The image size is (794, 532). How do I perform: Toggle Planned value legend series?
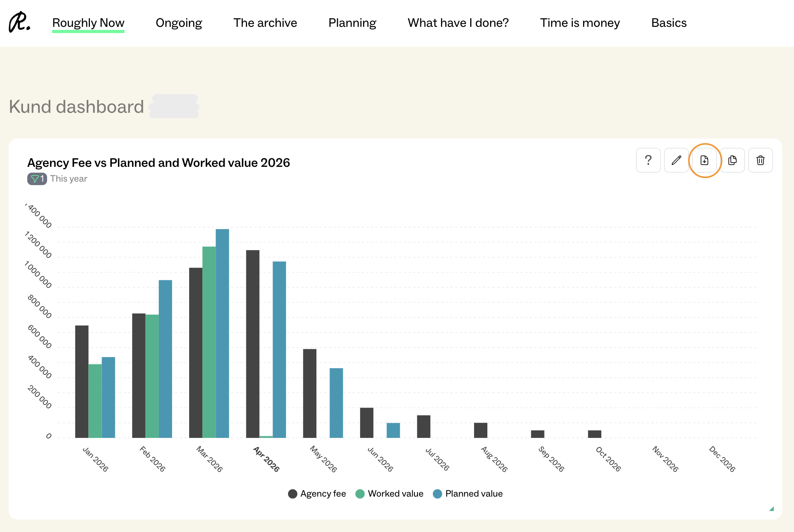pos(467,493)
